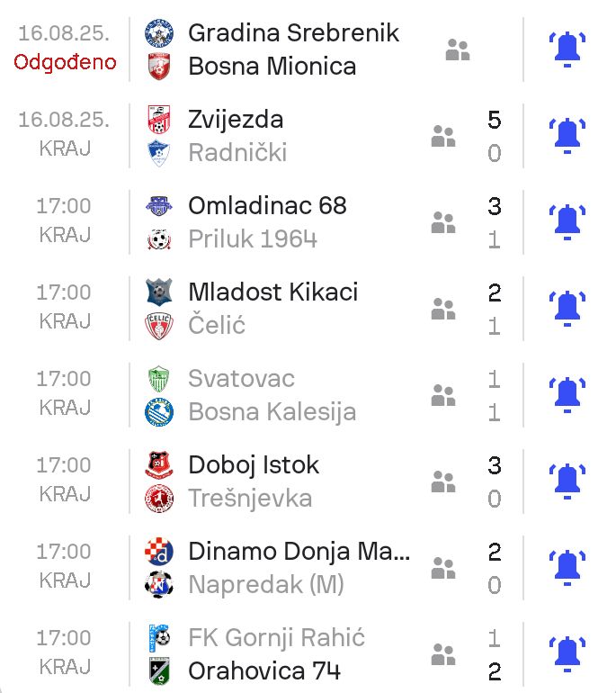Click the Odgođeno postponed status label

pyautogui.click(x=65, y=63)
